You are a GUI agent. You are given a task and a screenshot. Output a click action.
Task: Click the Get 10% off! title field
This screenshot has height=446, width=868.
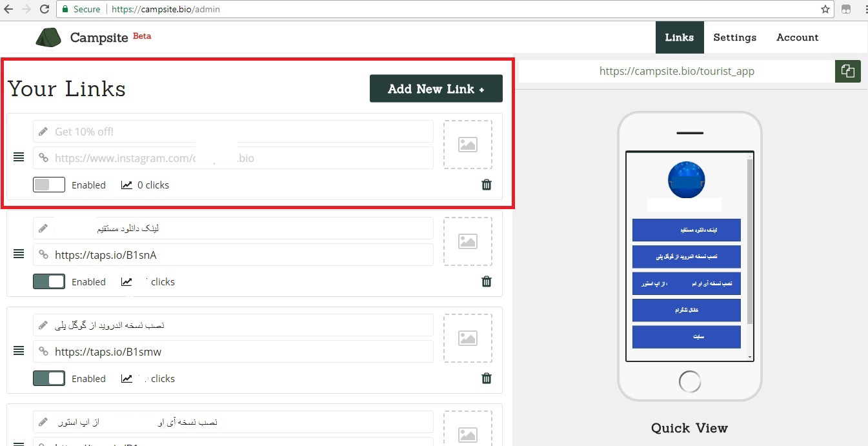[x=233, y=132]
